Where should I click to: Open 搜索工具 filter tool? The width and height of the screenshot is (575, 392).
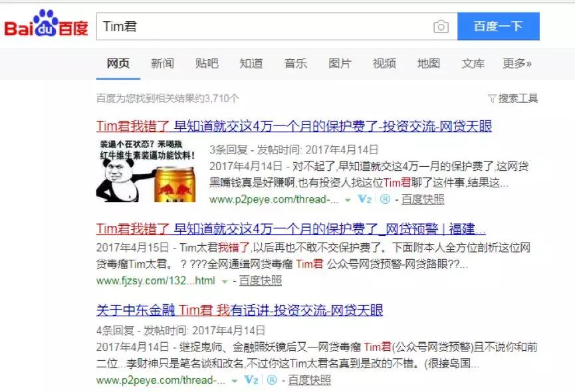[513, 98]
